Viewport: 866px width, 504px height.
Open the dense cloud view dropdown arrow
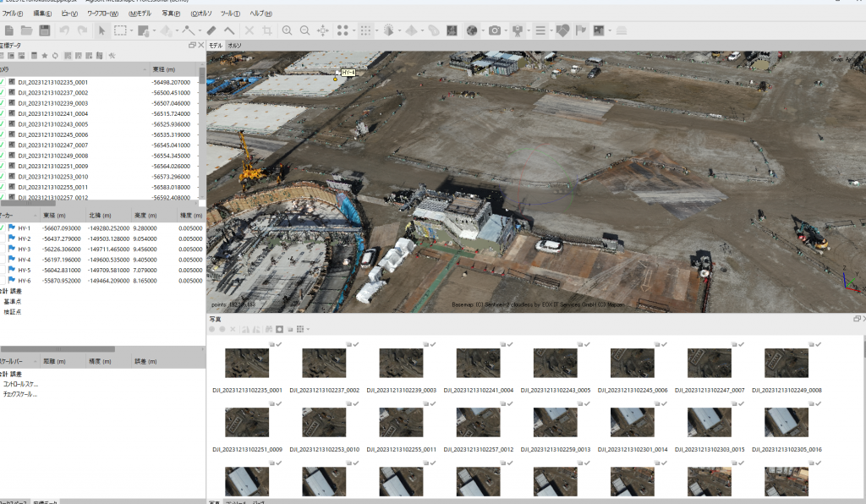coord(376,31)
